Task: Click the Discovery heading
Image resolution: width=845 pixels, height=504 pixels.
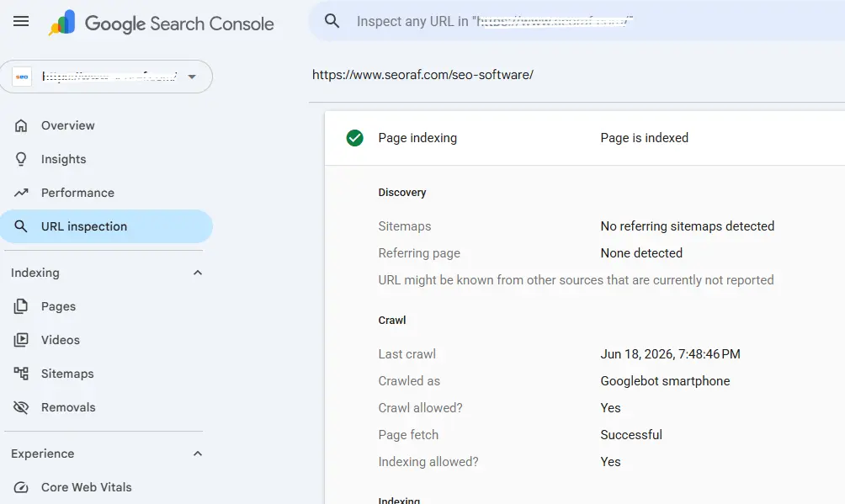Action: coord(402,193)
